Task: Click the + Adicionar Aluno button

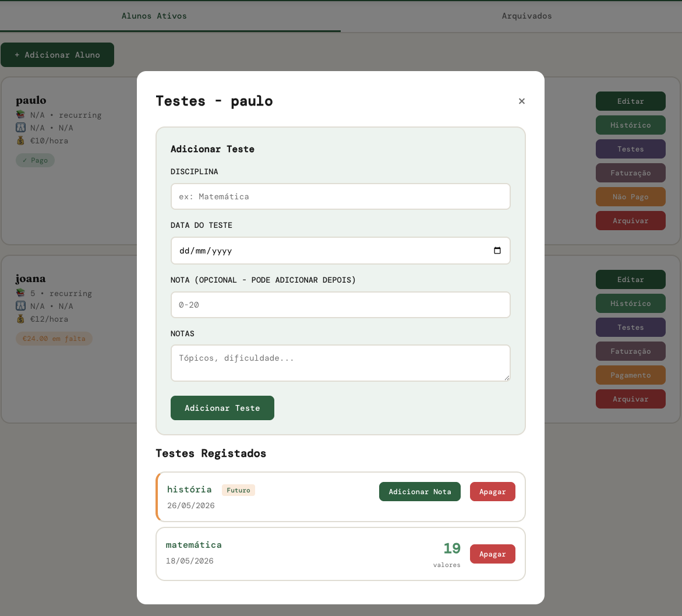Action: pyautogui.click(x=58, y=55)
